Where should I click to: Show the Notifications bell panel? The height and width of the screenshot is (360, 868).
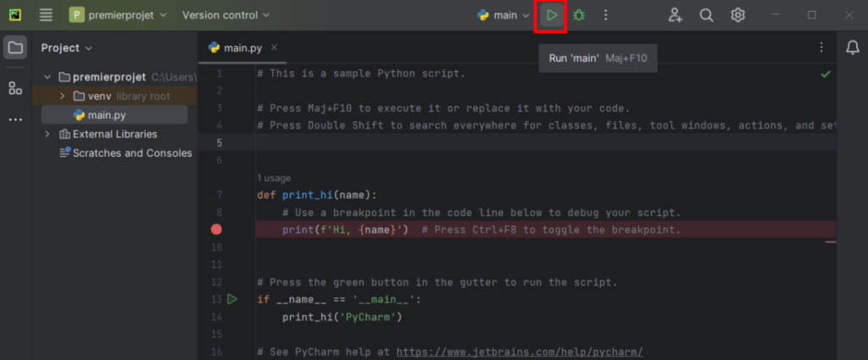click(x=852, y=48)
